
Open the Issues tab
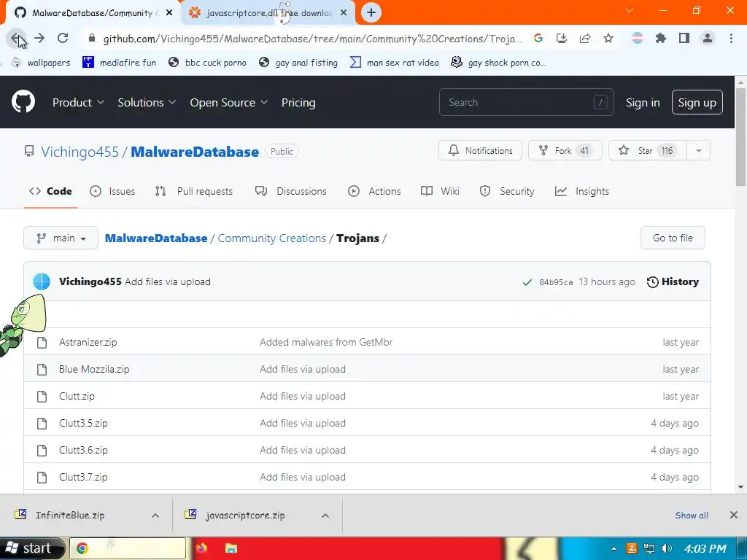pos(112,192)
